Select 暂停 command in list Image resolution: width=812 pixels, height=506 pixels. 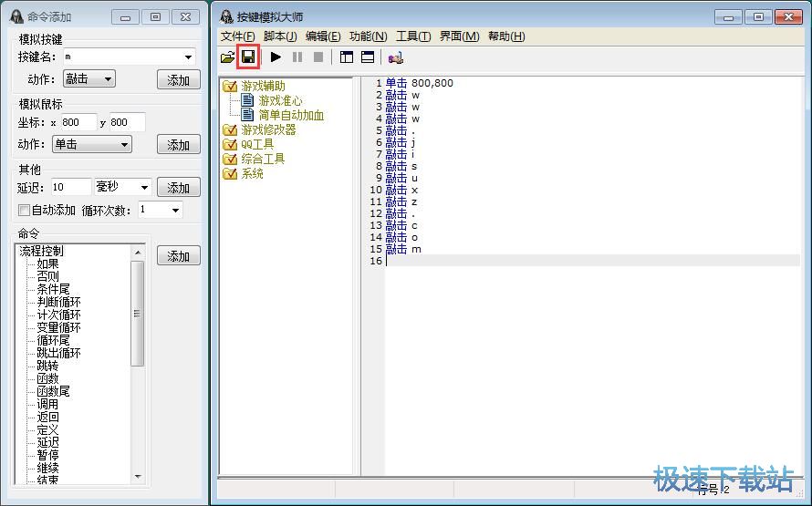(47, 455)
